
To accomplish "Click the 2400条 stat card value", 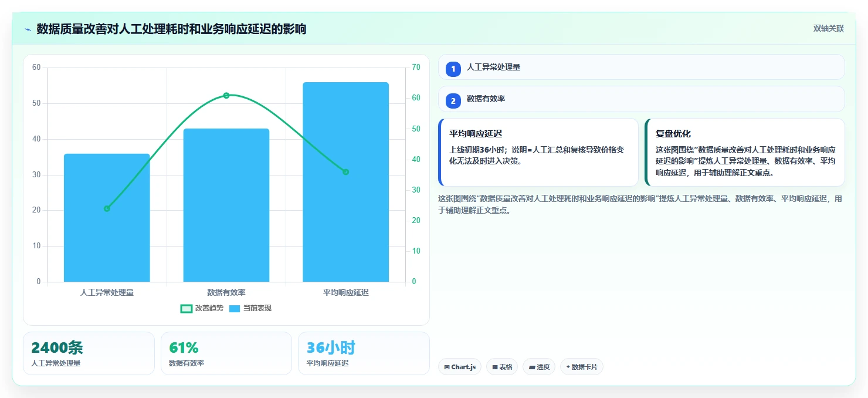I will (57, 348).
